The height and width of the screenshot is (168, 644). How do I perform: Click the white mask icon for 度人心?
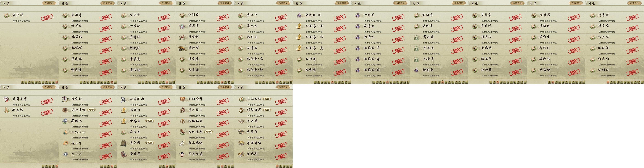[65, 154]
